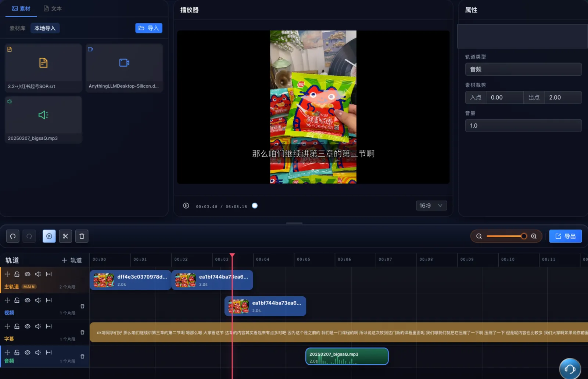Adjust the timeline zoom slider handle
The height and width of the screenshot is (379, 588).
pyautogui.click(x=524, y=236)
